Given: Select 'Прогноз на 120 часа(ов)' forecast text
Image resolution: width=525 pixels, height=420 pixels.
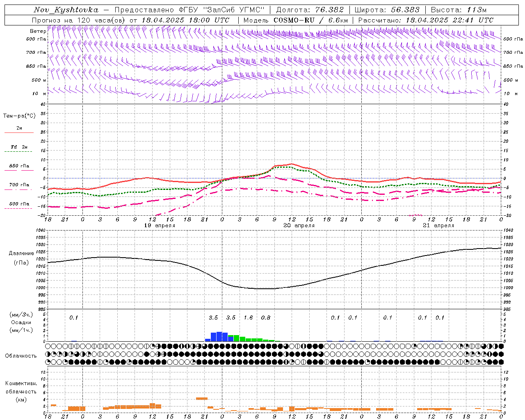Looking at the screenshot, I should click(x=79, y=20).
